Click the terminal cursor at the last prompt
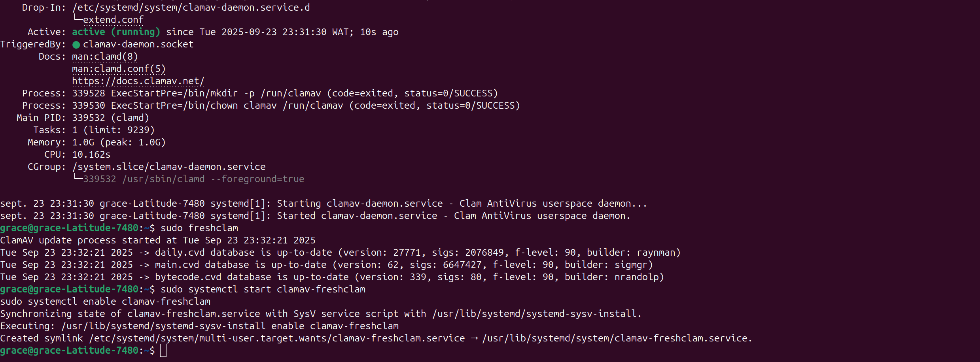980x362 pixels. click(x=163, y=351)
